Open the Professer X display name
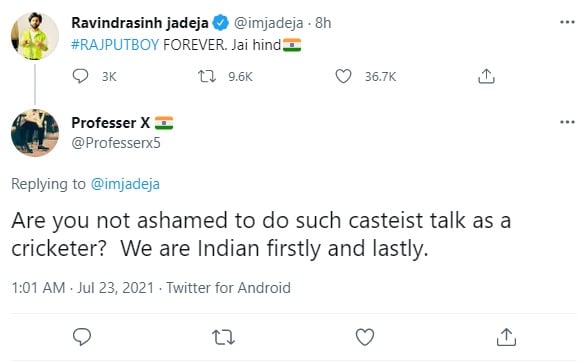 pyautogui.click(x=111, y=123)
